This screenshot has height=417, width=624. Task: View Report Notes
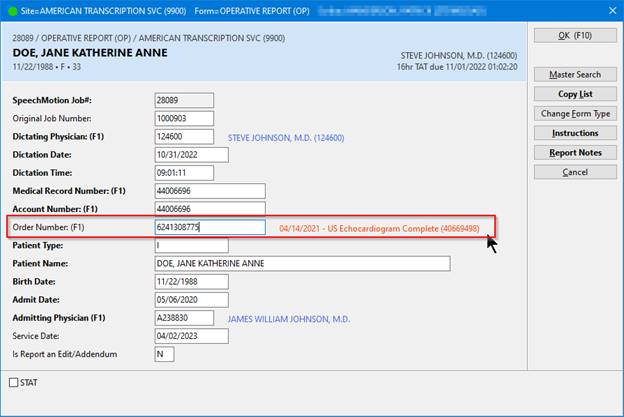coord(574,153)
